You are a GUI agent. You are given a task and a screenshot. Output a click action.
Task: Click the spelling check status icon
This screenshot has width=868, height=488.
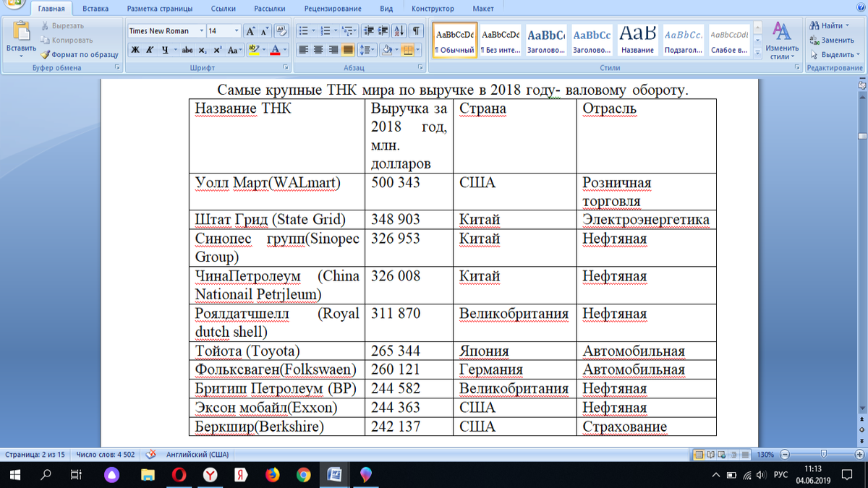pyautogui.click(x=151, y=455)
